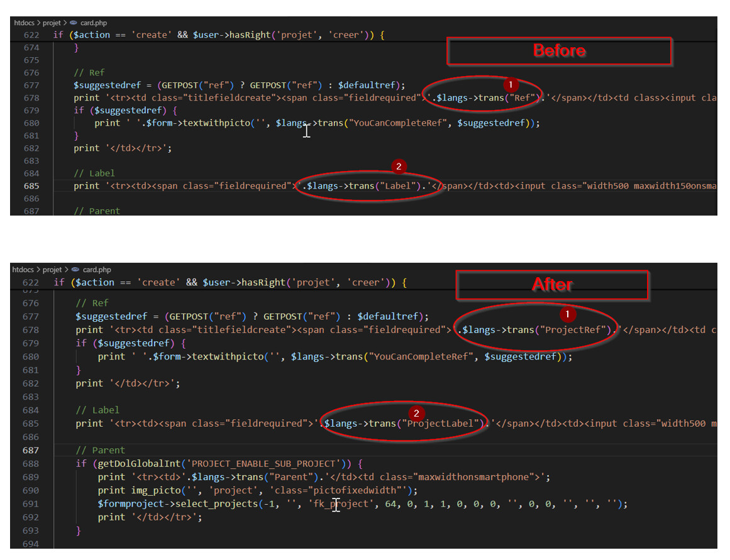Click sticky line 622 header in Before panel
Viewport: 730px width, 560px height.
pyautogui.click(x=218, y=35)
